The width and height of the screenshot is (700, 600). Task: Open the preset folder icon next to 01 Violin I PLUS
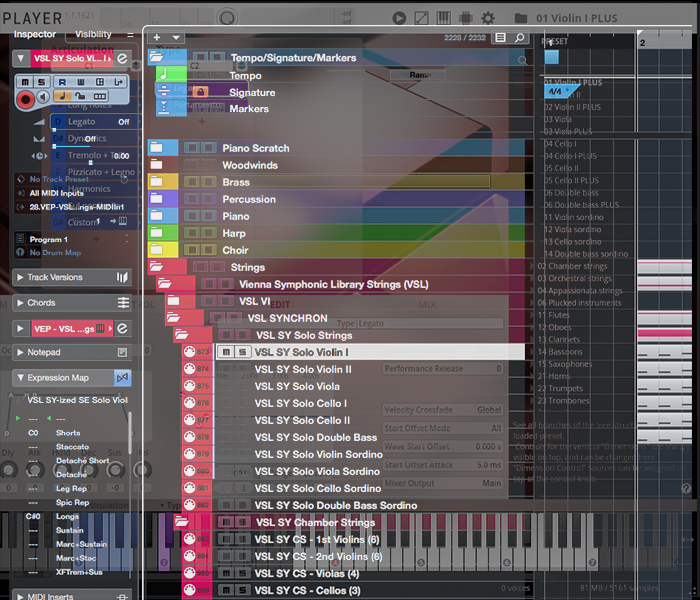[521, 18]
